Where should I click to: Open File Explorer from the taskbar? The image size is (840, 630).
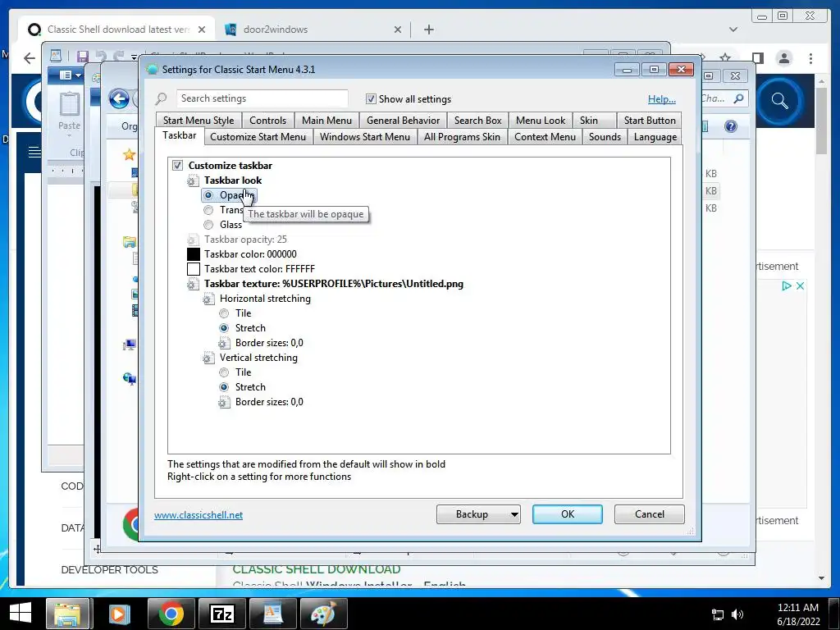67,614
